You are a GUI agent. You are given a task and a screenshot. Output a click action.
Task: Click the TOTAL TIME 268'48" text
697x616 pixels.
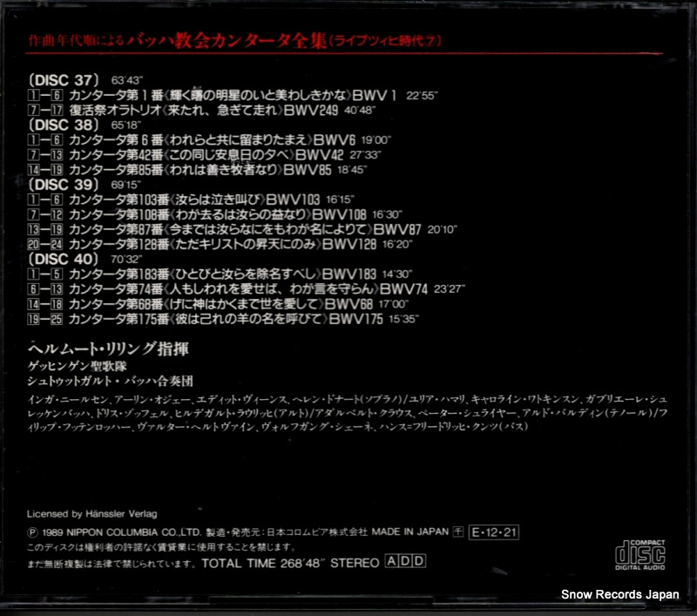(263, 563)
